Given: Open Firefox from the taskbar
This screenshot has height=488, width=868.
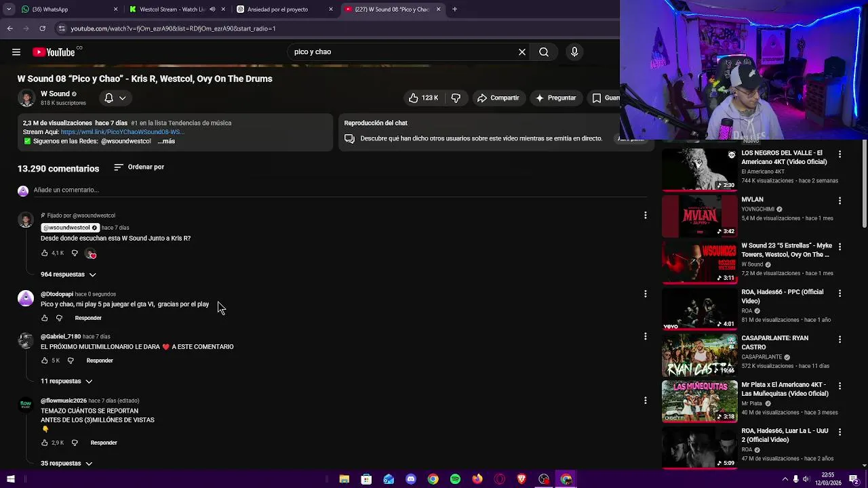Looking at the screenshot, I should [x=477, y=479].
